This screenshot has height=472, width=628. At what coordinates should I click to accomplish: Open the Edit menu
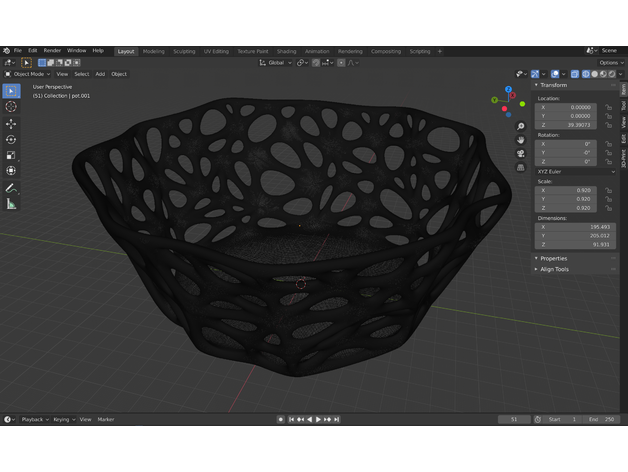tap(32, 50)
